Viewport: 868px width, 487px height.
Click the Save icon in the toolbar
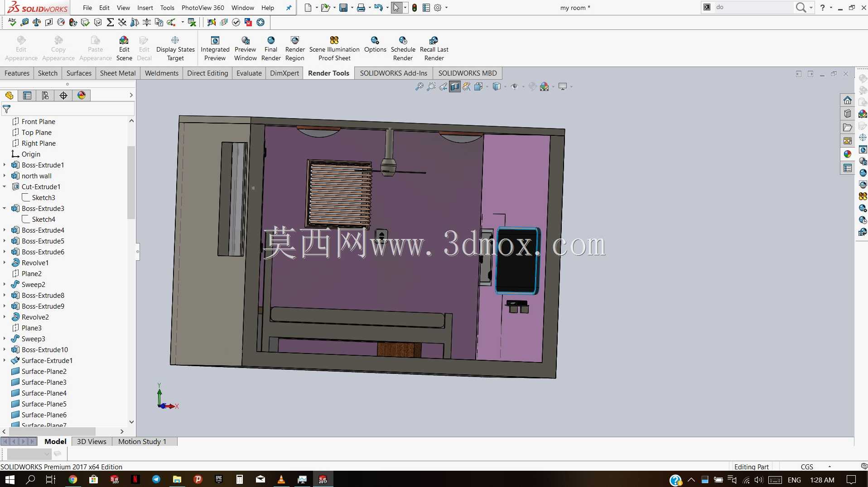(x=343, y=8)
